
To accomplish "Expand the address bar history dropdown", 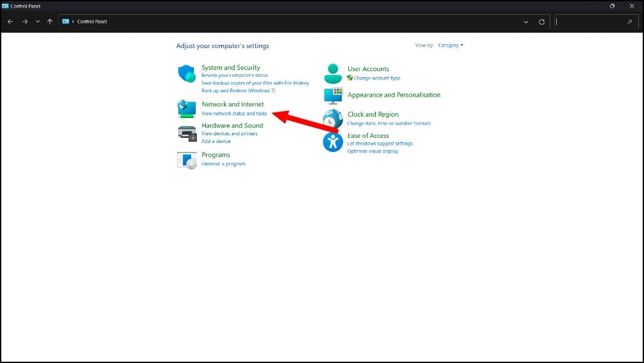I will click(x=526, y=22).
